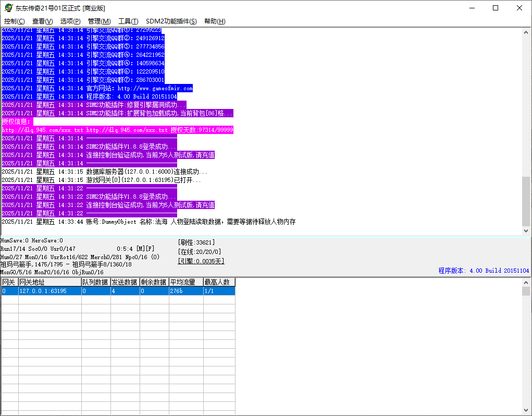
Task: Open the SDM2功能插件(S) menu
Action: click(x=171, y=21)
